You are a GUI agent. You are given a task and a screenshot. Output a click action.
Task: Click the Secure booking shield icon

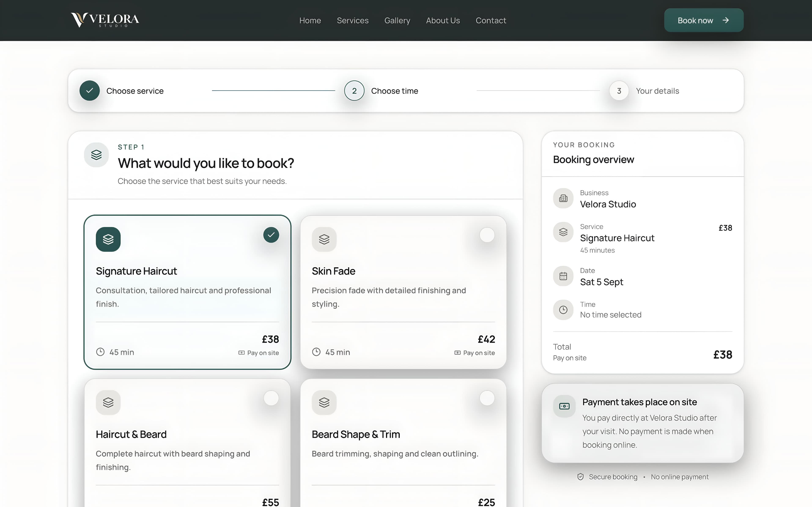(x=580, y=477)
